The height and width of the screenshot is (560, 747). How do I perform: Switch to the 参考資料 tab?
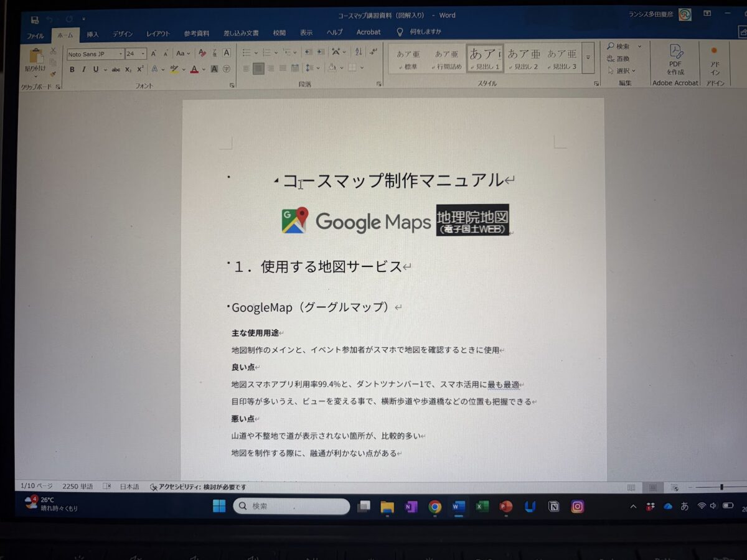pos(197,34)
